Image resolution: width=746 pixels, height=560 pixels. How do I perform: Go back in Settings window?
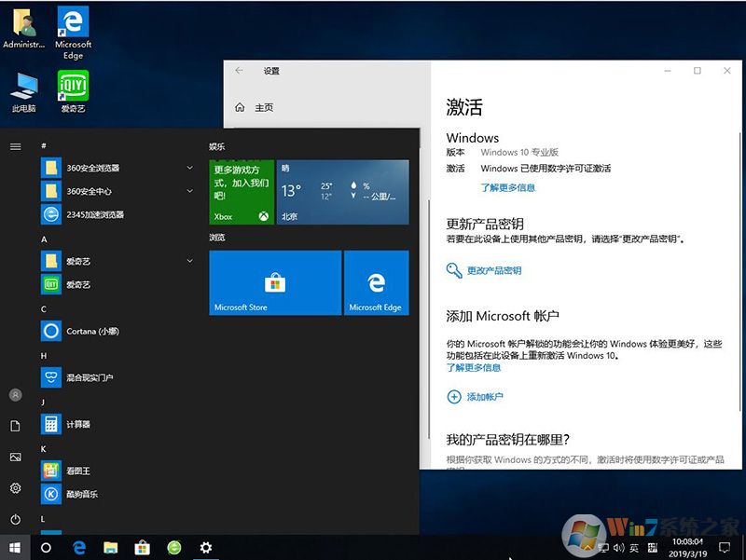click(x=240, y=71)
